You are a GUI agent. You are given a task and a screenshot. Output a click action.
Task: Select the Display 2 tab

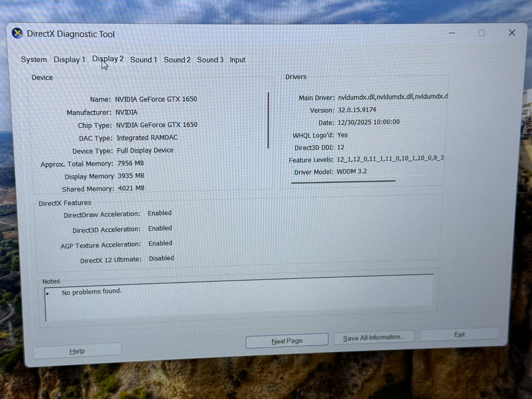tap(108, 59)
